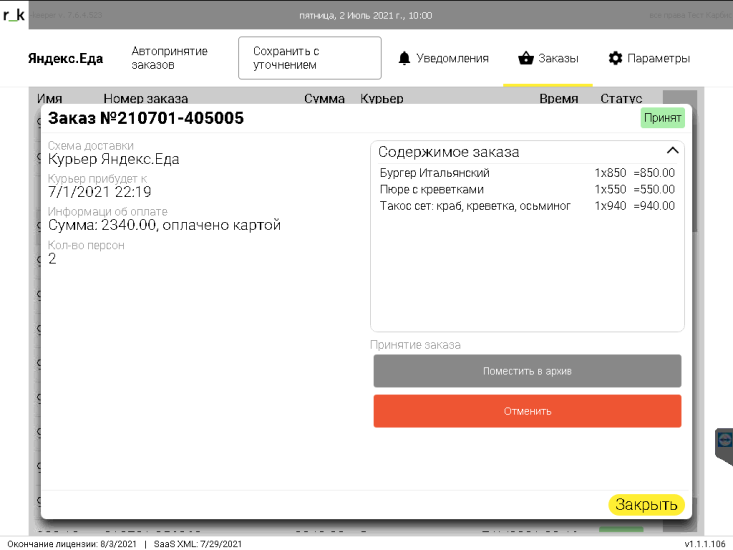Collapse the Содержимое заказа panel chevron
Viewport: 733px width, 550px height.
click(x=672, y=150)
